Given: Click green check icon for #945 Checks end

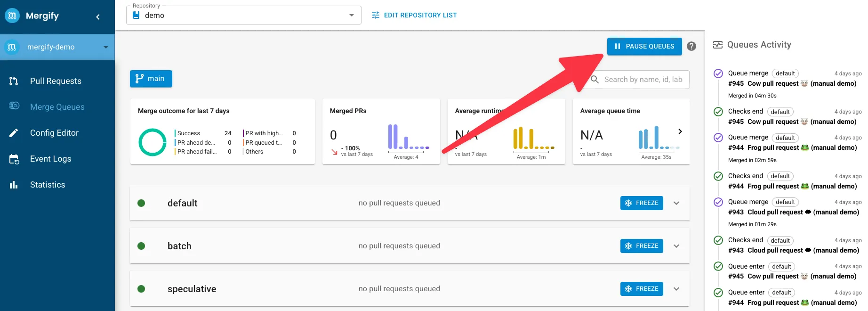Looking at the screenshot, I should [718, 112].
